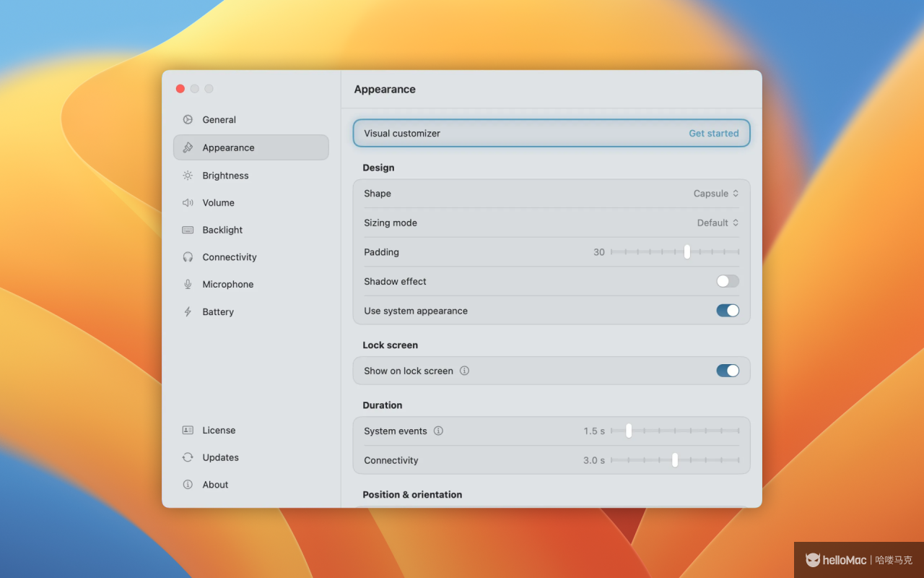Click the About info circle icon
Image resolution: width=924 pixels, height=578 pixels.
(x=188, y=485)
